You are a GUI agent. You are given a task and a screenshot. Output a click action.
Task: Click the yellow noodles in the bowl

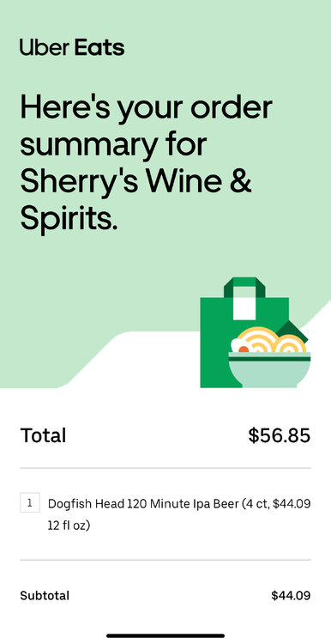[272, 340]
